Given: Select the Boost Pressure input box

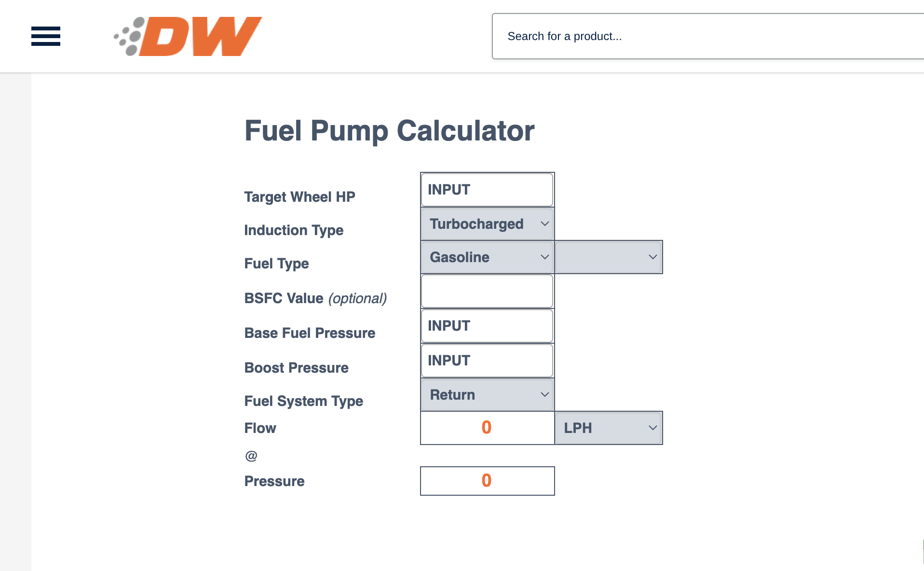Looking at the screenshot, I should (487, 361).
